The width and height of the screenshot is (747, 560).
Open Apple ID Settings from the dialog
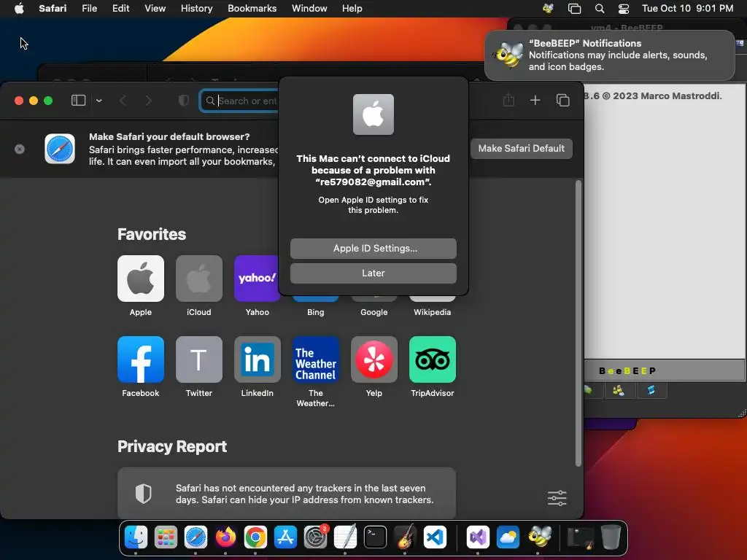click(373, 248)
